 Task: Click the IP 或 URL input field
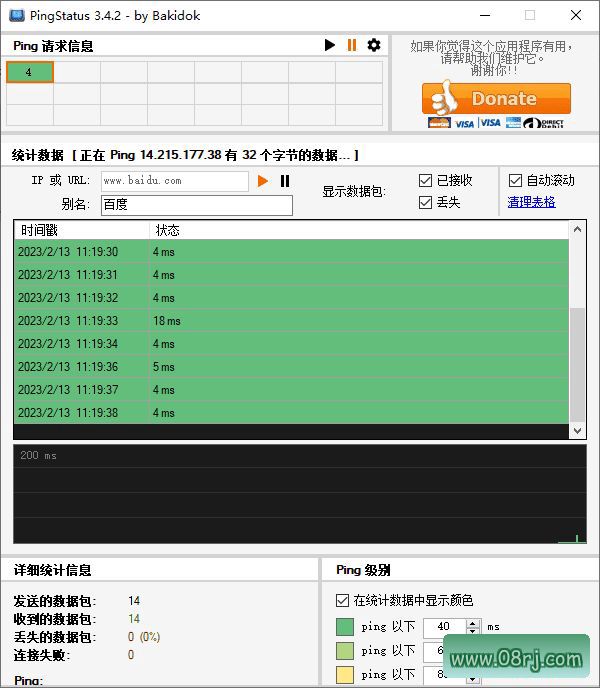(x=175, y=181)
